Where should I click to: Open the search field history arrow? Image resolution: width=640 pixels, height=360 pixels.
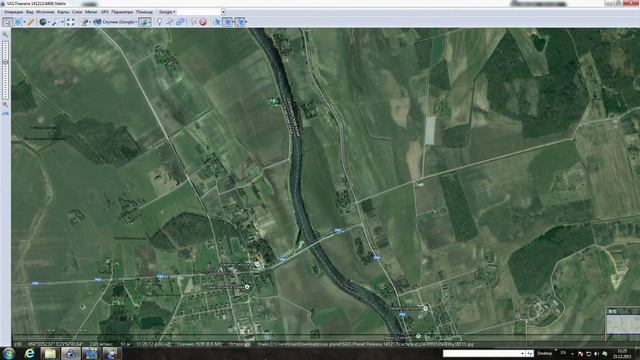[x=223, y=12]
